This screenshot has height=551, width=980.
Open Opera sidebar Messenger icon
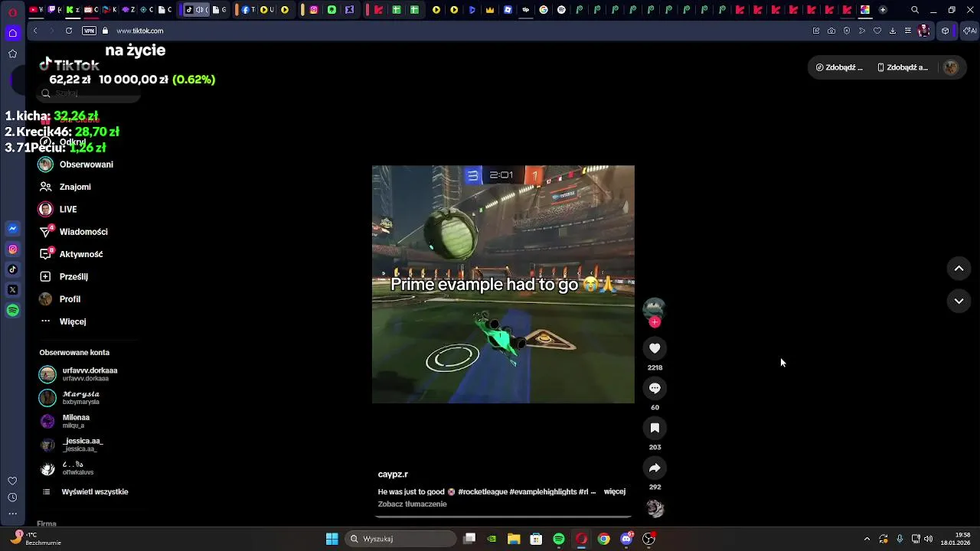click(x=12, y=229)
